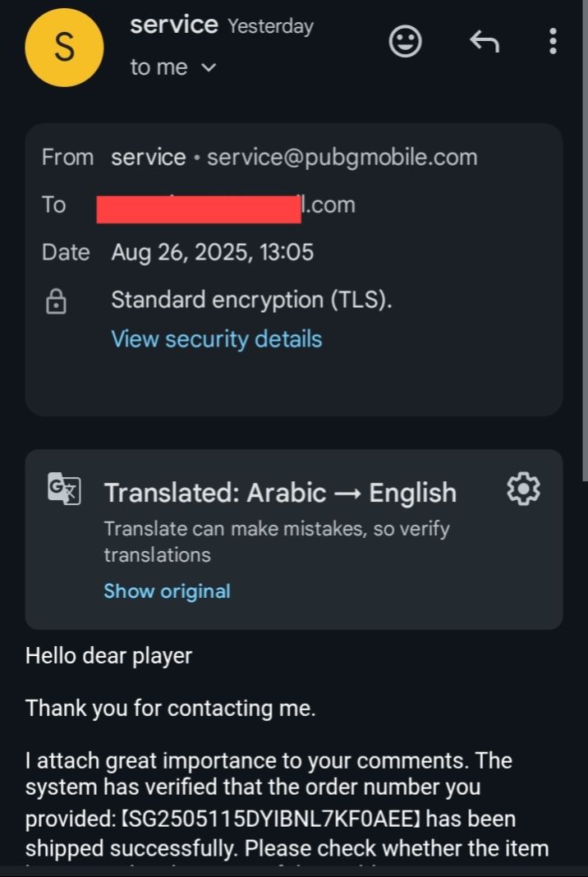This screenshot has width=588, height=877.
Task: Click the encryption padlock icon
Action: (56, 302)
